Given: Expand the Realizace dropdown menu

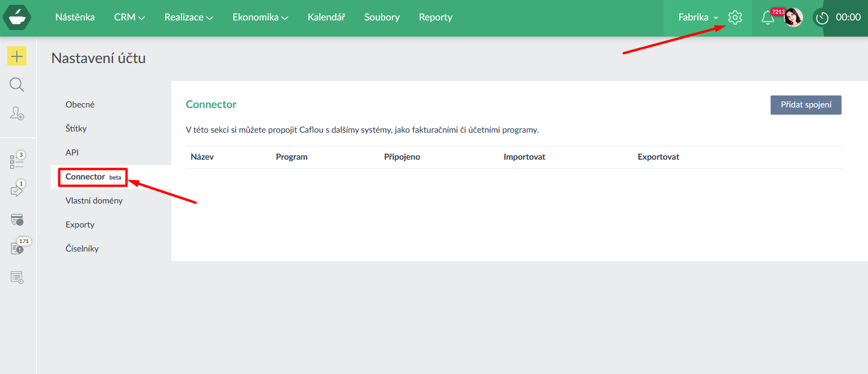Looking at the screenshot, I should [x=189, y=17].
